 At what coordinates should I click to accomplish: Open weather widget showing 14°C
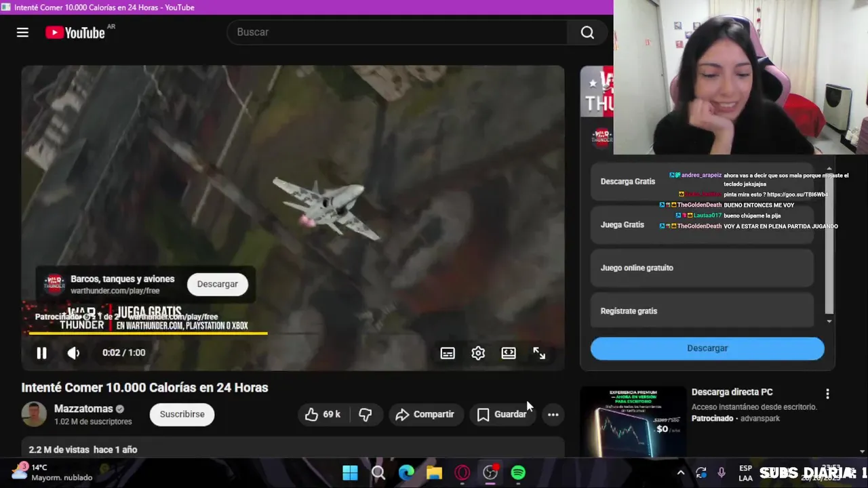[52, 472]
